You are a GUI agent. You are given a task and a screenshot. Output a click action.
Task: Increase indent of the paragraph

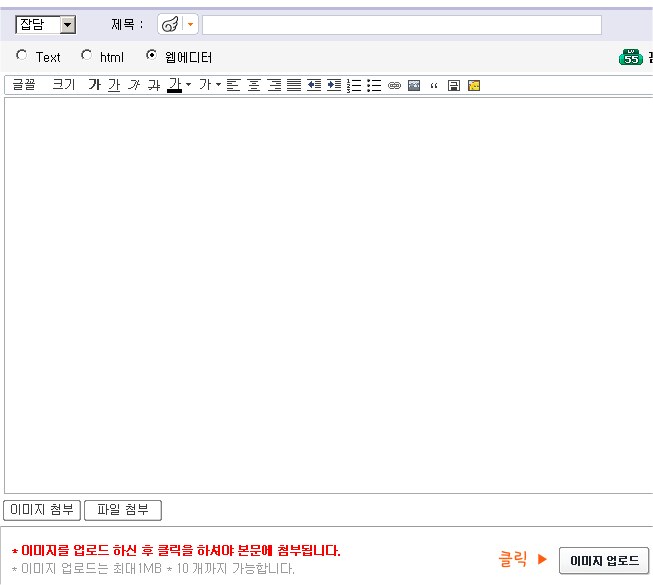click(x=334, y=86)
